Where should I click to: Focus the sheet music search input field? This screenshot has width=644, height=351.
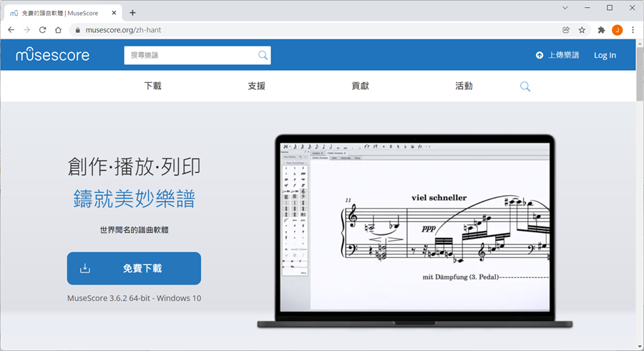(197, 55)
